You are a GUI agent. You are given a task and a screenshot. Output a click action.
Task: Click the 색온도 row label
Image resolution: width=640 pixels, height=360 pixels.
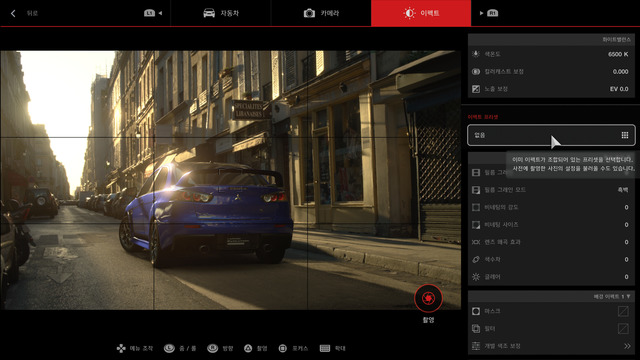click(492, 54)
